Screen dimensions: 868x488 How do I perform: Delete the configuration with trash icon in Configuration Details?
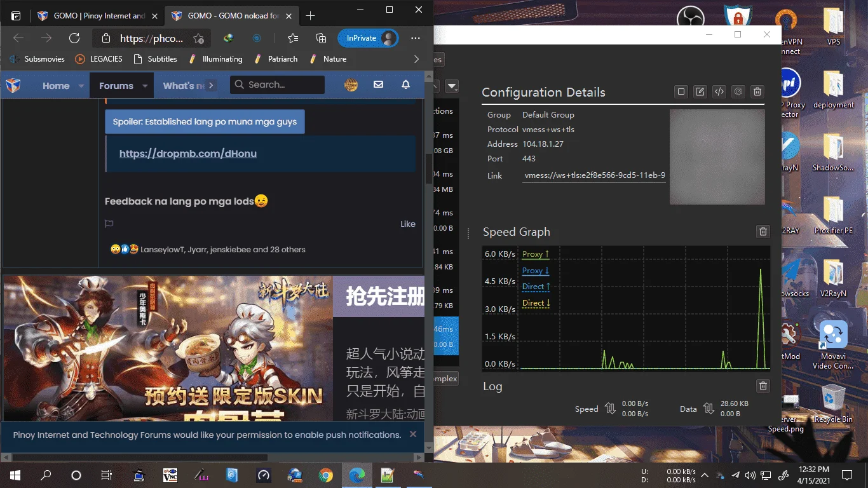coord(757,91)
